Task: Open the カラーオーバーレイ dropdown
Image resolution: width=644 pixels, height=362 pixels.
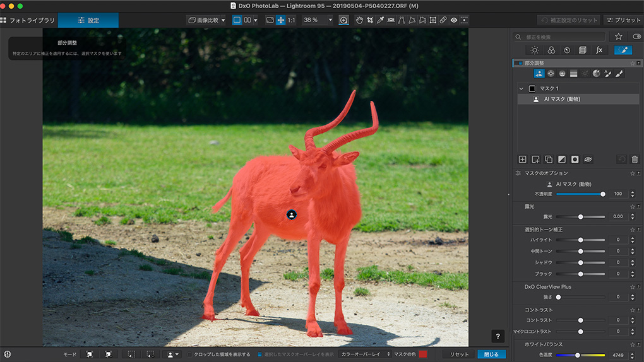Action: click(x=365, y=354)
